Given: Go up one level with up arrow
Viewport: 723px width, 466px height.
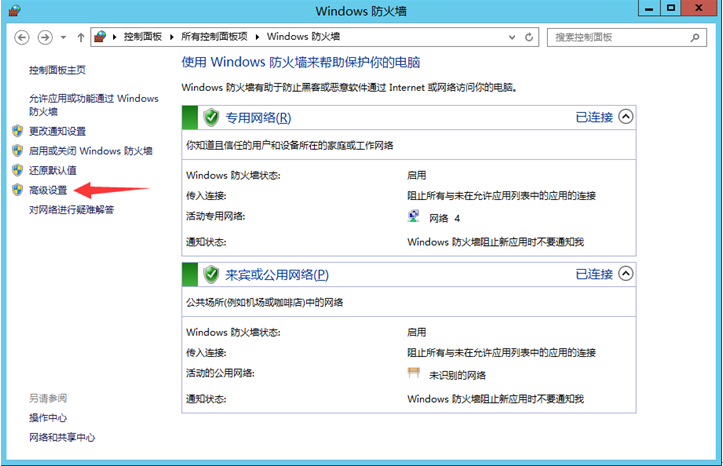Looking at the screenshot, I should click(x=81, y=37).
